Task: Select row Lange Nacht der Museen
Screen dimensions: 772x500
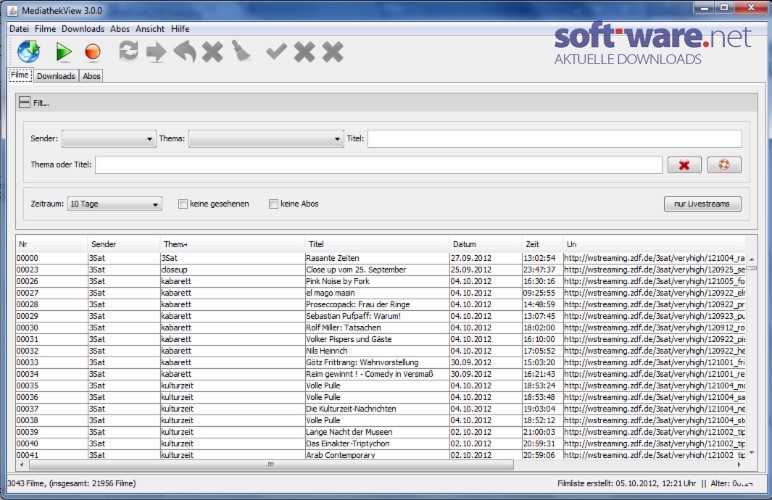Action: point(380,432)
